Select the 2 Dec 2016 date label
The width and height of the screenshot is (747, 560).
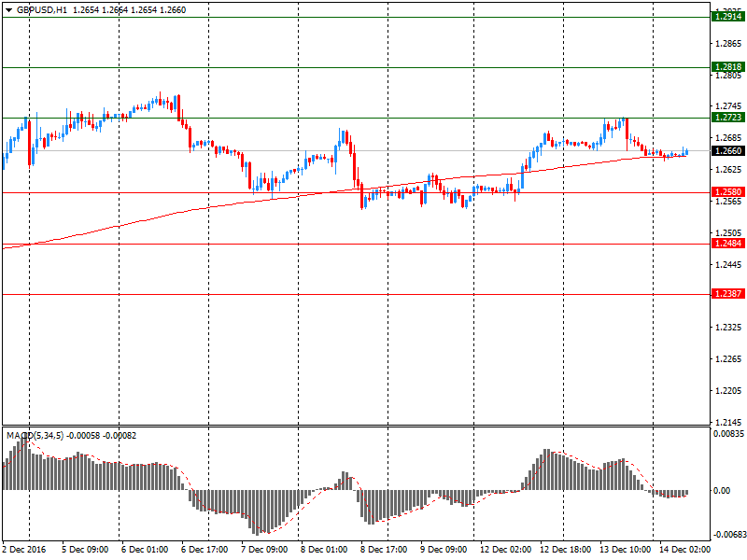tap(24, 550)
